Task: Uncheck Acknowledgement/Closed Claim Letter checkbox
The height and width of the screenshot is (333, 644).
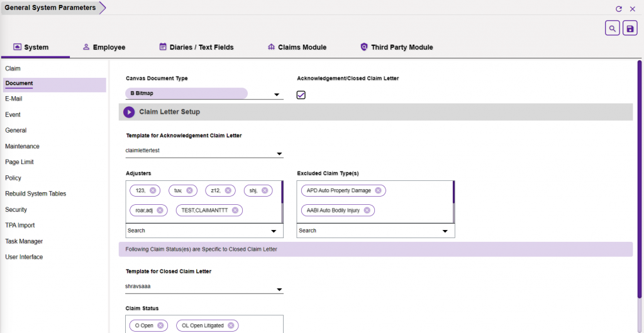Action: (x=301, y=95)
